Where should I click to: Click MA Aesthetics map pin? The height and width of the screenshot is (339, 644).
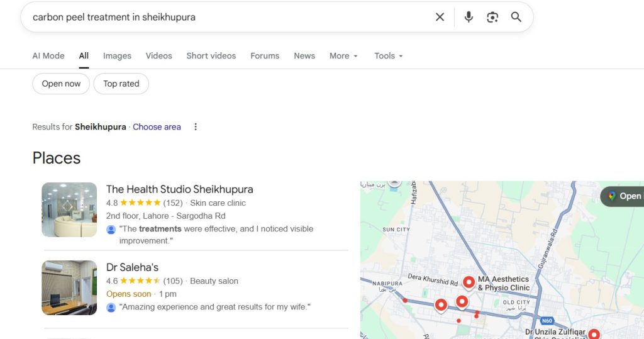[x=469, y=282]
